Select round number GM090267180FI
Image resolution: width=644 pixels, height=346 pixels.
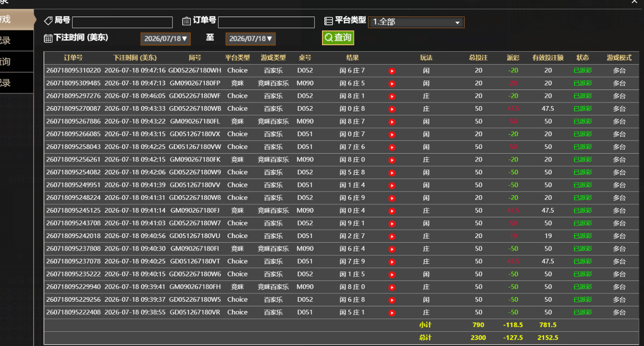(x=194, y=249)
